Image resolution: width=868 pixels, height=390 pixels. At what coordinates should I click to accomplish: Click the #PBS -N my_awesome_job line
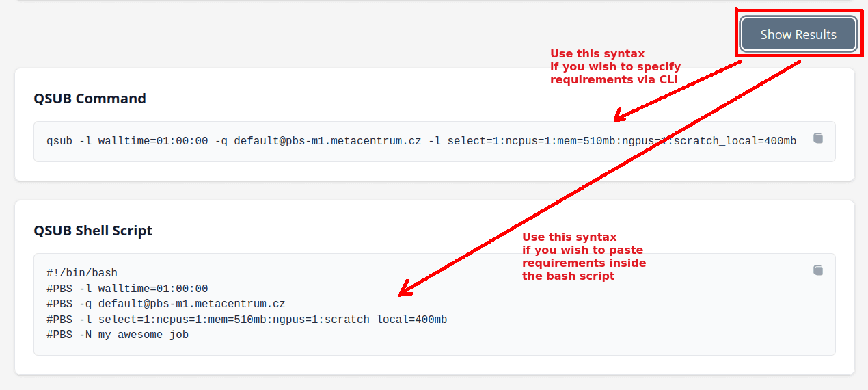[x=118, y=335]
